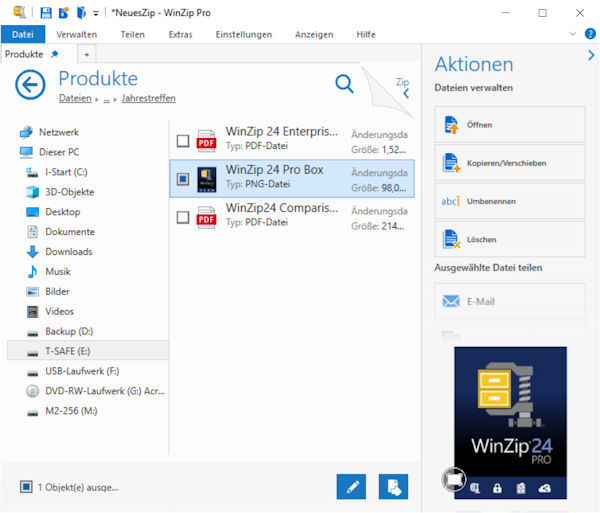Click the Öffnen action button
Image resolution: width=600 pixels, height=513 pixels.
pos(510,125)
